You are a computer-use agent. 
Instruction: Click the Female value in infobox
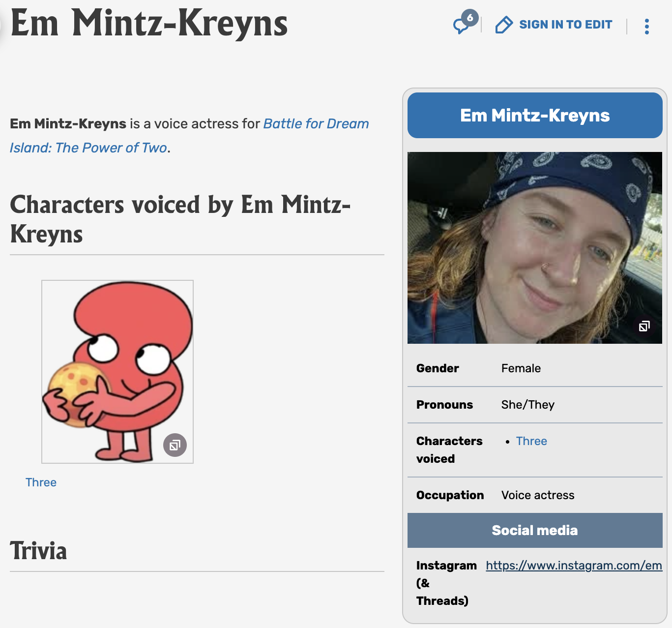521,368
